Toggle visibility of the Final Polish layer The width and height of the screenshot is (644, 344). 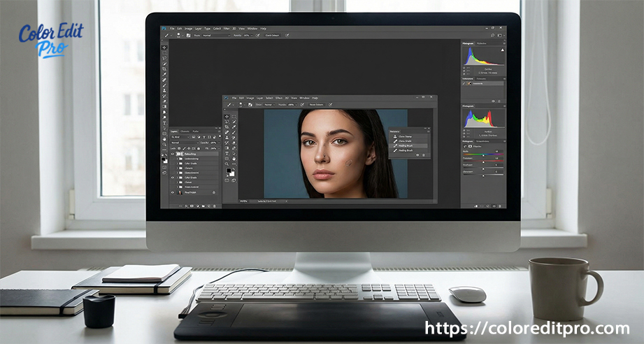click(173, 192)
